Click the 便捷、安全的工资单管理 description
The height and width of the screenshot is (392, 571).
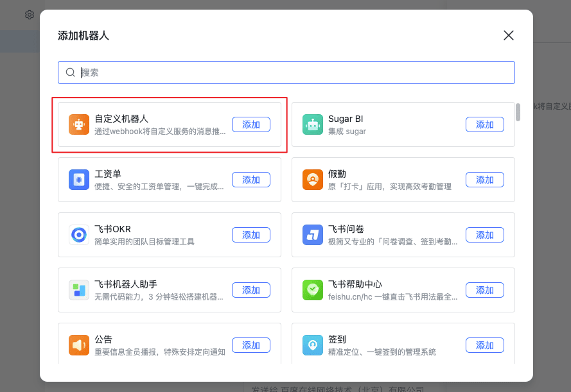tap(159, 187)
